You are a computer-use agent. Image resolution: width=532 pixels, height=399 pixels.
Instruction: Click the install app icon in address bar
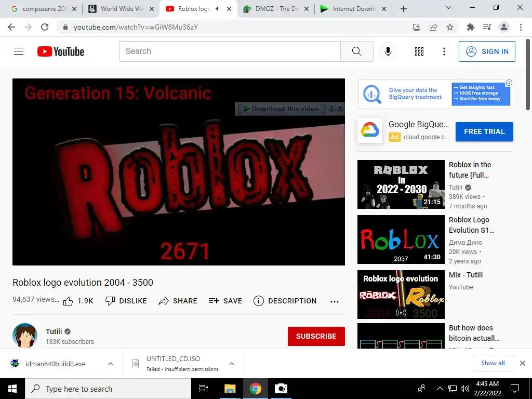click(416, 27)
